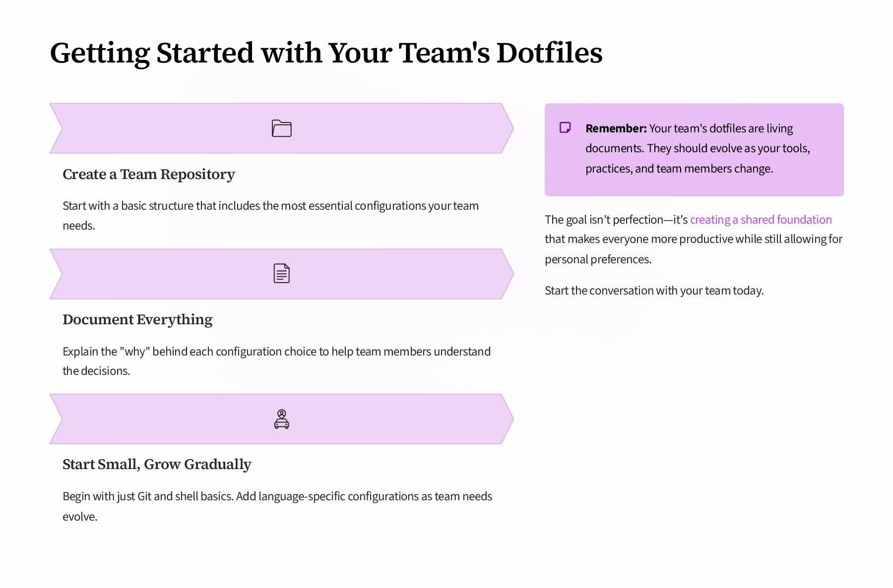This screenshot has width=893, height=588.
Task: Open the 'creating a shared foundation' link
Action: pyautogui.click(x=761, y=220)
